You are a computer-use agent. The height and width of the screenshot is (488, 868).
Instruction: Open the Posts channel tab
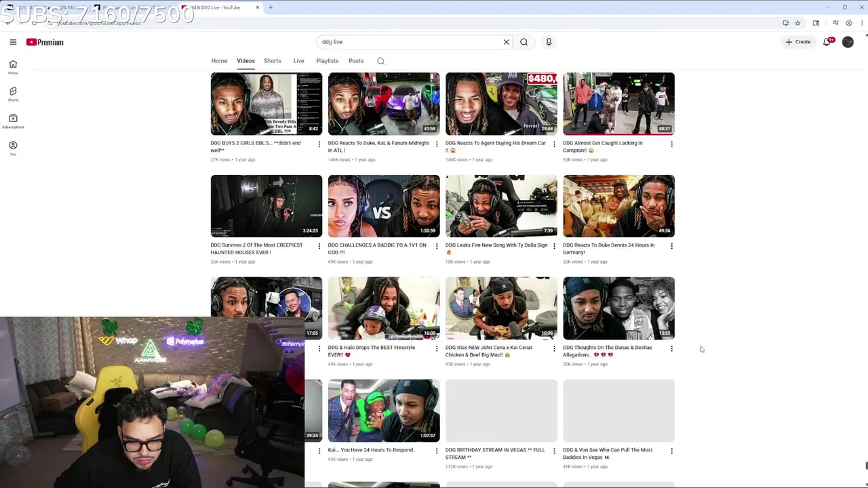(x=356, y=61)
